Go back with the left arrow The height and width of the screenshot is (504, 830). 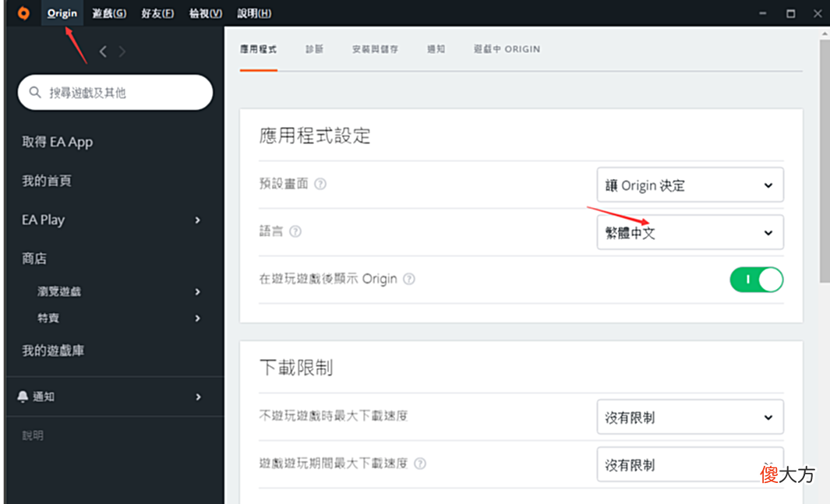[103, 51]
